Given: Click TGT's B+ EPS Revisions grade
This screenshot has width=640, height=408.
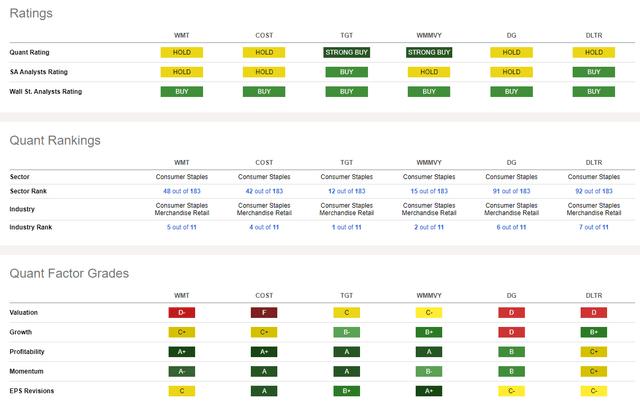Looking at the screenshot, I should coord(347,391).
